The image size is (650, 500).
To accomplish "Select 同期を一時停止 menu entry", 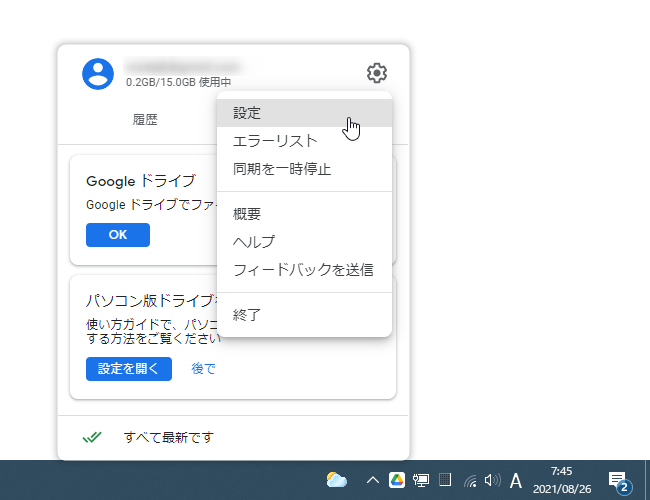I will (304, 169).
